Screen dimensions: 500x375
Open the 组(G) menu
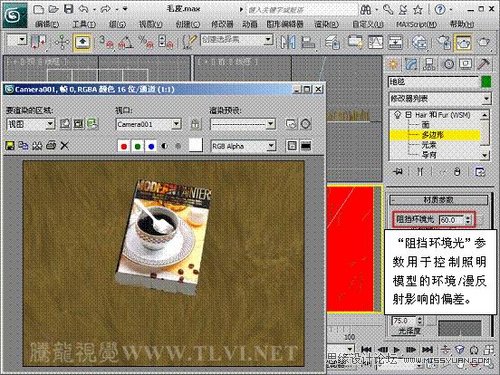tap(117, 24)
